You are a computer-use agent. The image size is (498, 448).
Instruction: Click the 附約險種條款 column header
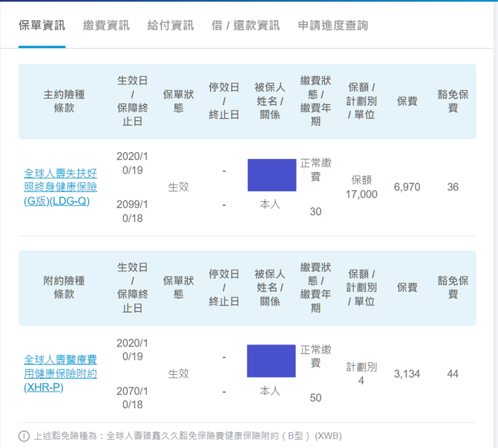point(64,288)
